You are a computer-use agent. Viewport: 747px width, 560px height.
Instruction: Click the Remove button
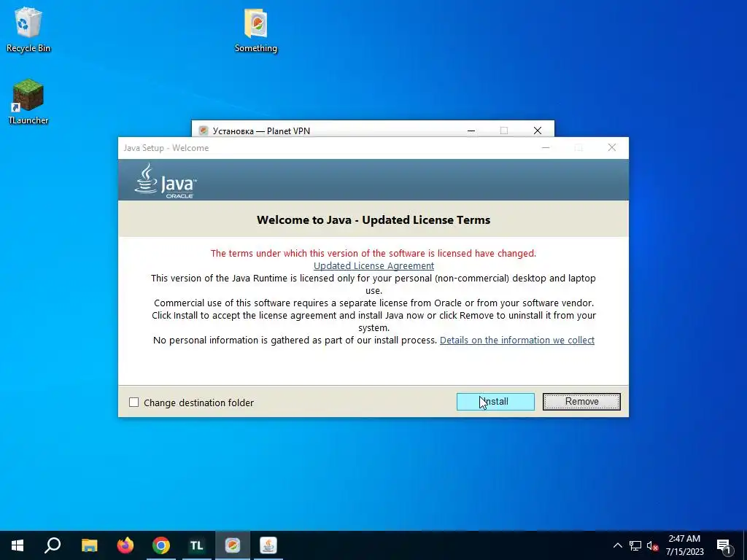(x=581, y=402)
